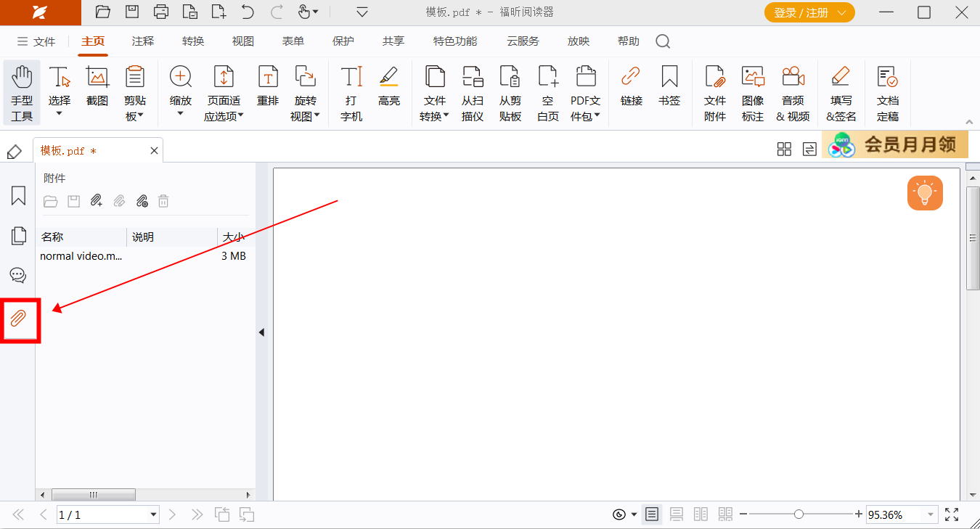Show the 书签 bookmarks panel in sidebar

pyautogui.click(x=17, y=194)
